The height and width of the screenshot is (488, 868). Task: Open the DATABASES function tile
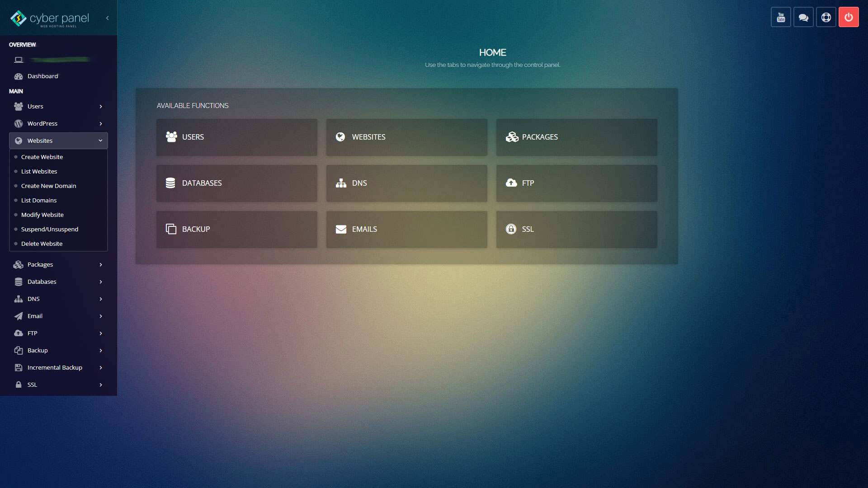pos(236,183)
